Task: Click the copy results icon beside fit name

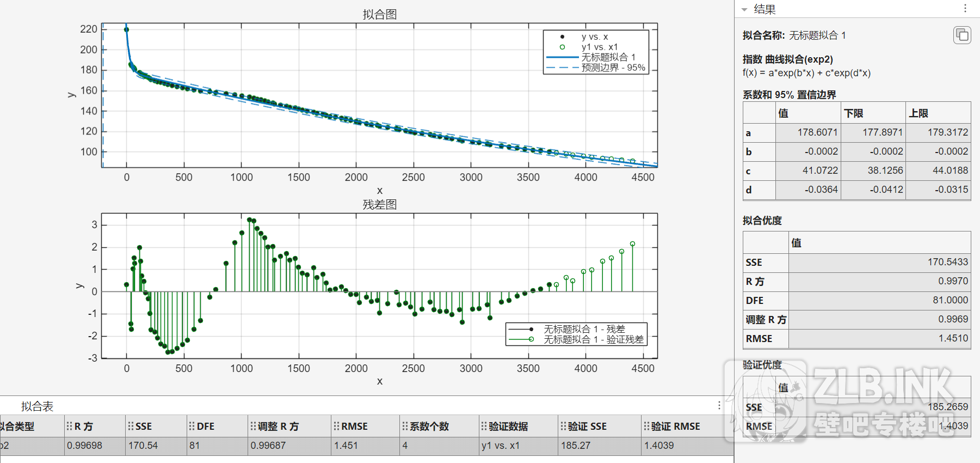Action: 962,35
